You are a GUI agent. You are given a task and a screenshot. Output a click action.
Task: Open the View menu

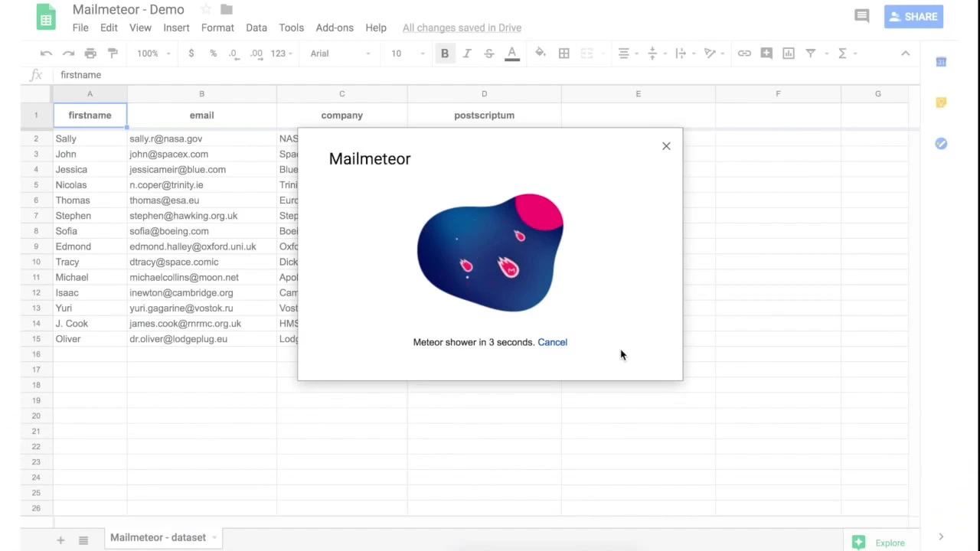(x=140, y=28)
